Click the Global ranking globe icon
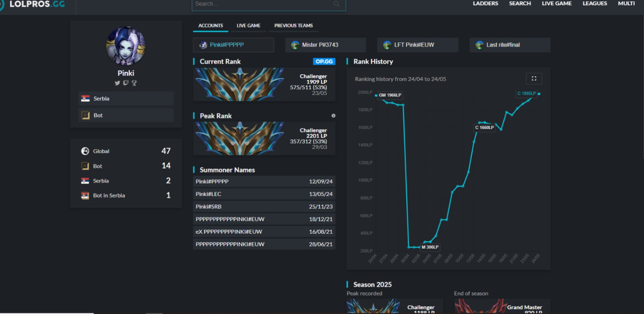 tap(85, 151)
